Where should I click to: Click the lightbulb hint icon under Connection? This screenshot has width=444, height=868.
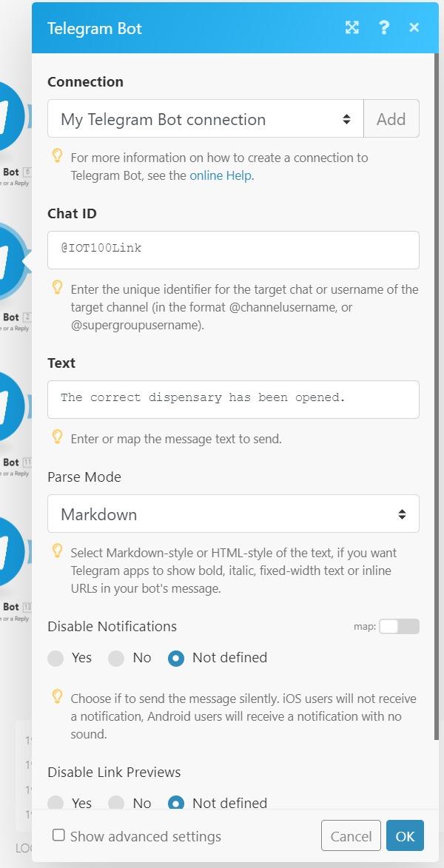[x=56, y=156]
